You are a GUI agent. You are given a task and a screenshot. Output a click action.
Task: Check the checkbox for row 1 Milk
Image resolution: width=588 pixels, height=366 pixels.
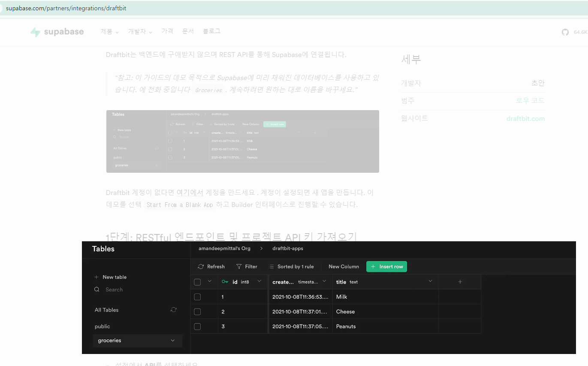[197, 297]
